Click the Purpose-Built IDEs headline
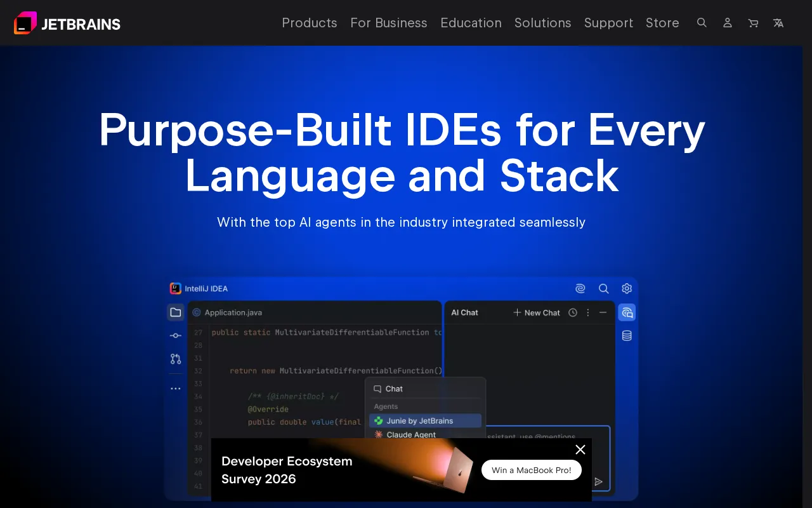Image resolution: width=812 pixels, height=508 pixels. click(x=402, y=152)
